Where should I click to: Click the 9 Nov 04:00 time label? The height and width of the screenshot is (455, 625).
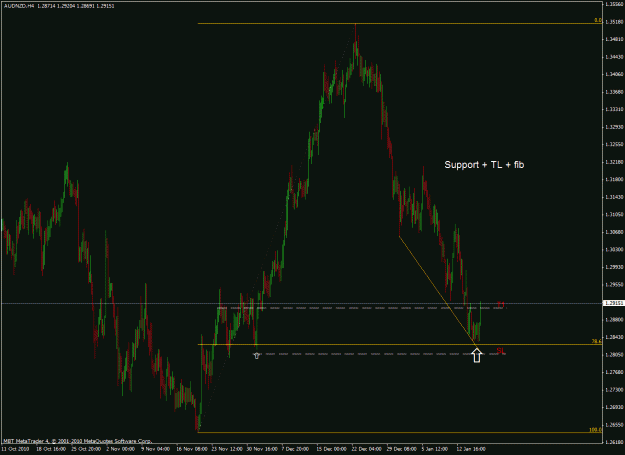pyautogui.click(x=156, y=449)
